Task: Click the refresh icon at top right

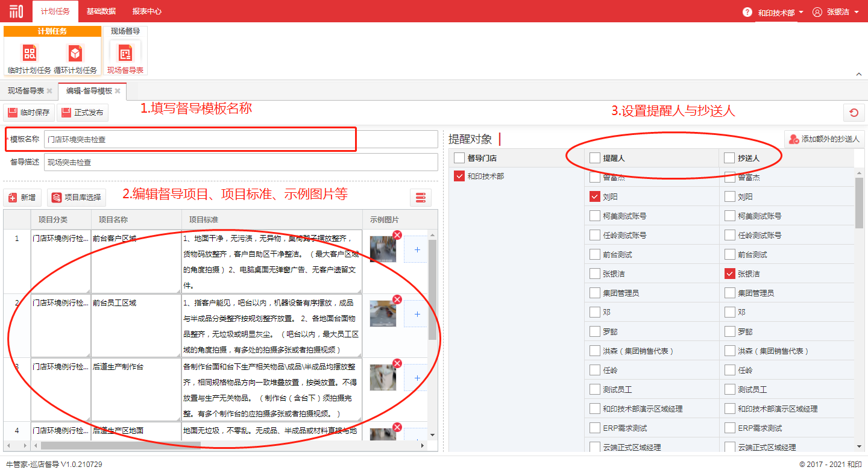Action: (854, 113)
